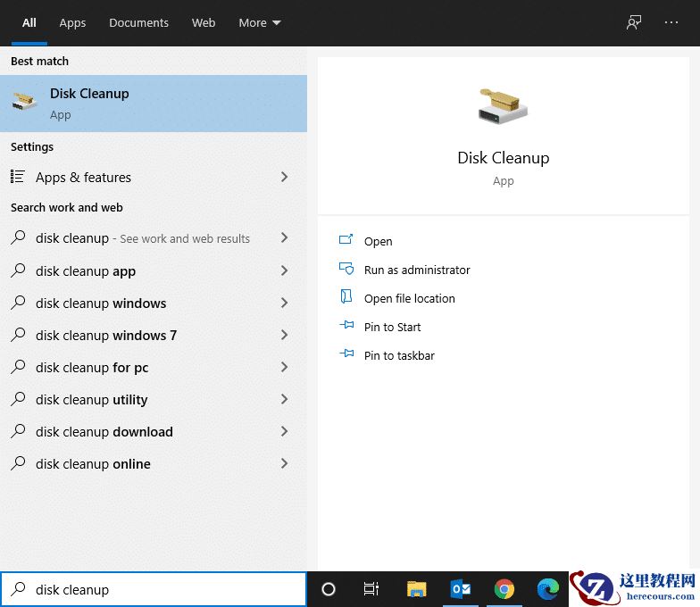Switch to the Documents tab
700x607 pixels.
138,23
